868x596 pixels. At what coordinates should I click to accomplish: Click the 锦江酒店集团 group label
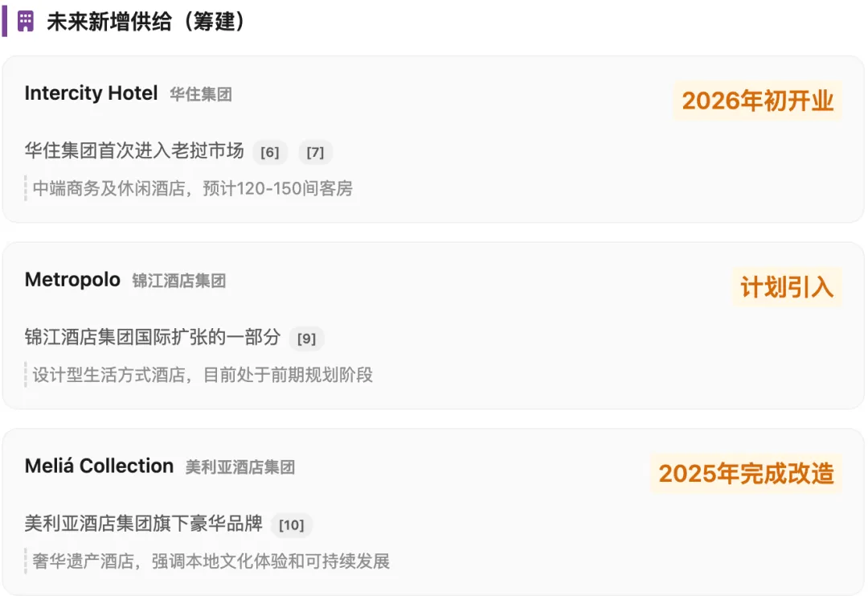pos(178,281)
